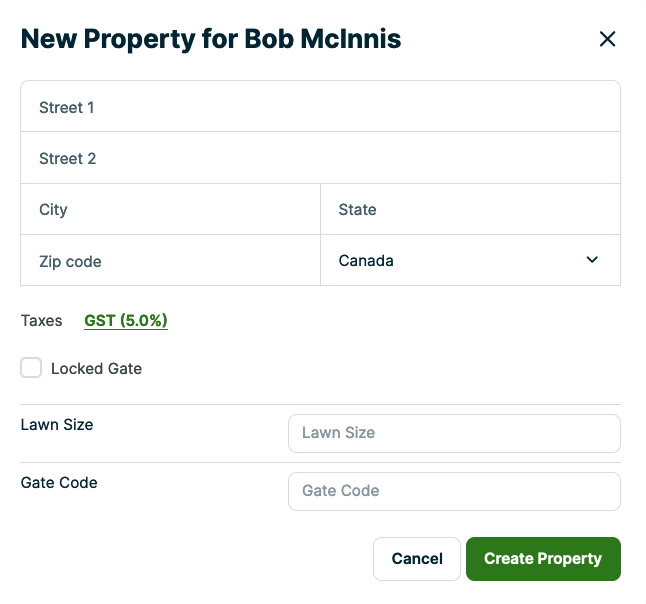The height and width of the screenshot is (604, 646).
Task: Tick the Locked Gate checkbox
Action: 32,368
